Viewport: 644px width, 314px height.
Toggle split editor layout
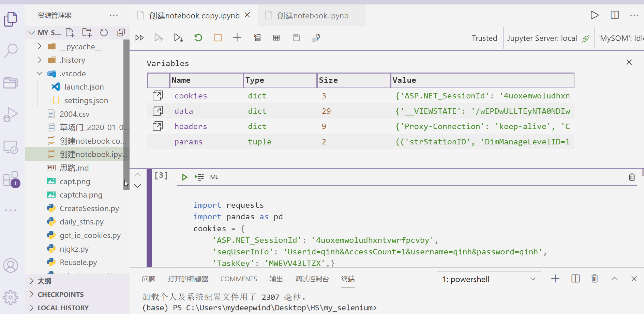615,15
